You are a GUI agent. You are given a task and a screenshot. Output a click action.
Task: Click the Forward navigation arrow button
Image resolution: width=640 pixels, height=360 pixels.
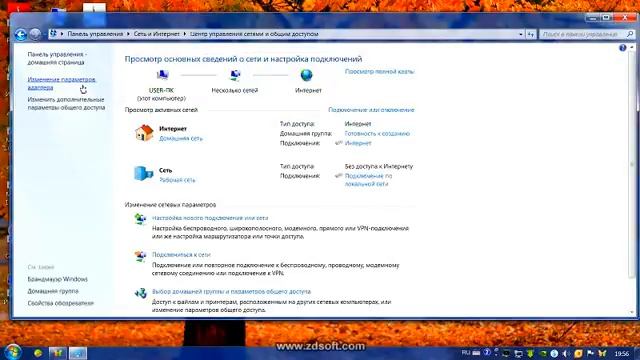pyautogui.click(x=35, y=34)
